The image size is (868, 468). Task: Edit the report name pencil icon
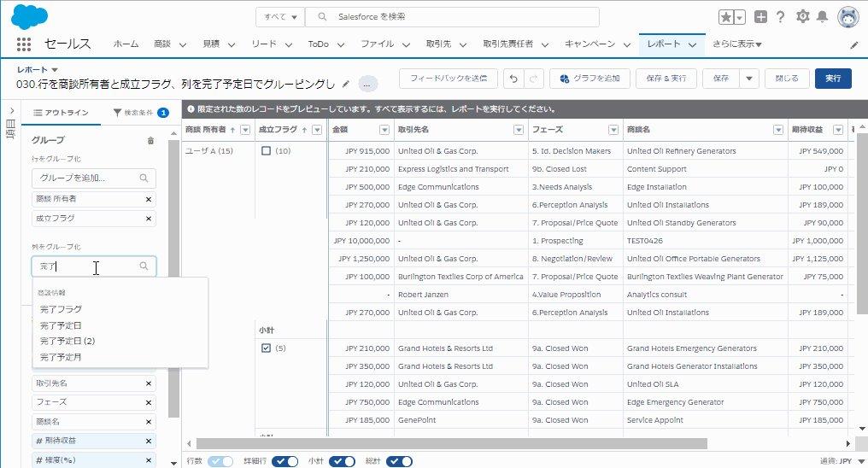click(346, 84)
